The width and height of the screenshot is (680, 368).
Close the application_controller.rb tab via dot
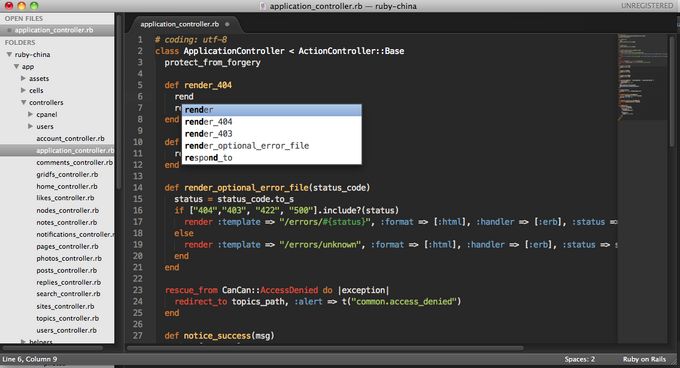pyautogui.click(x=227, y=24)
